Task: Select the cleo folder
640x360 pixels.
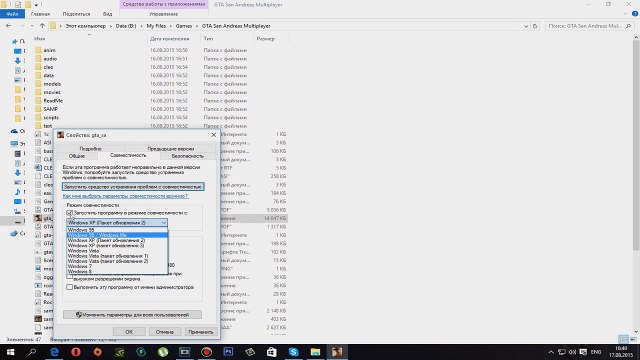Action: (x=48, y=67)
